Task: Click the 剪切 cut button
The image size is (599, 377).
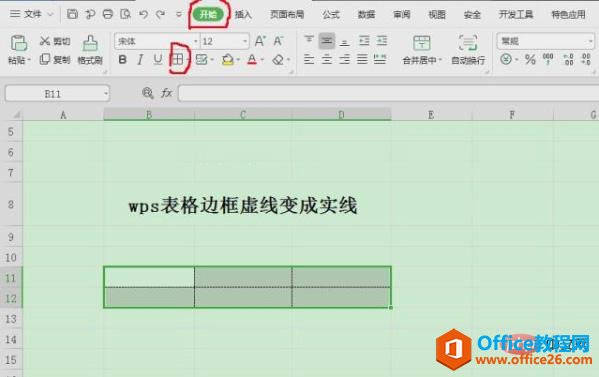Action: pyautogui.click(x=55, y=41)
